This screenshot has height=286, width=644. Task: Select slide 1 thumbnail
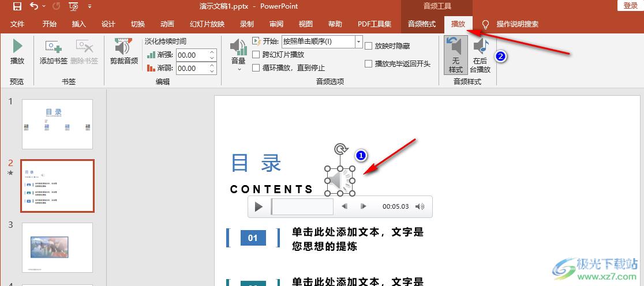(x=57, y=124)
